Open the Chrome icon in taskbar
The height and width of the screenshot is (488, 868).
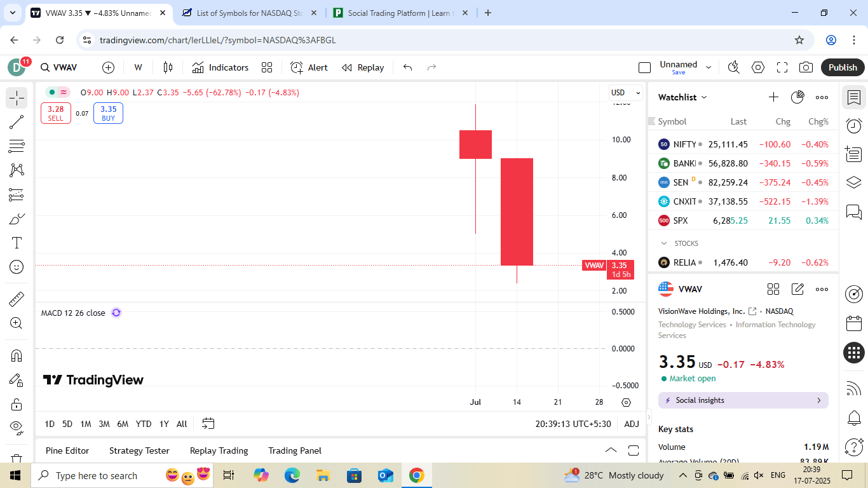tap(417, 475)
